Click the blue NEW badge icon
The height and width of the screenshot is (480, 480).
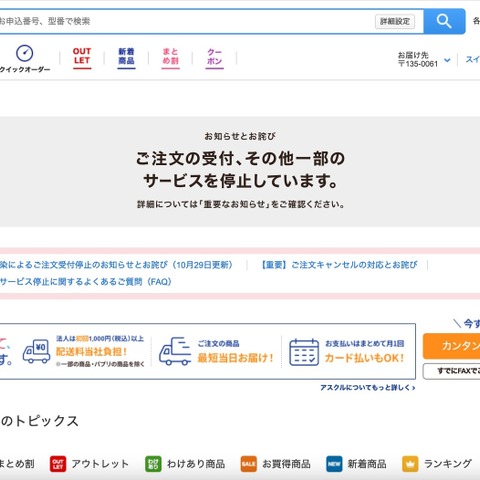334,464
